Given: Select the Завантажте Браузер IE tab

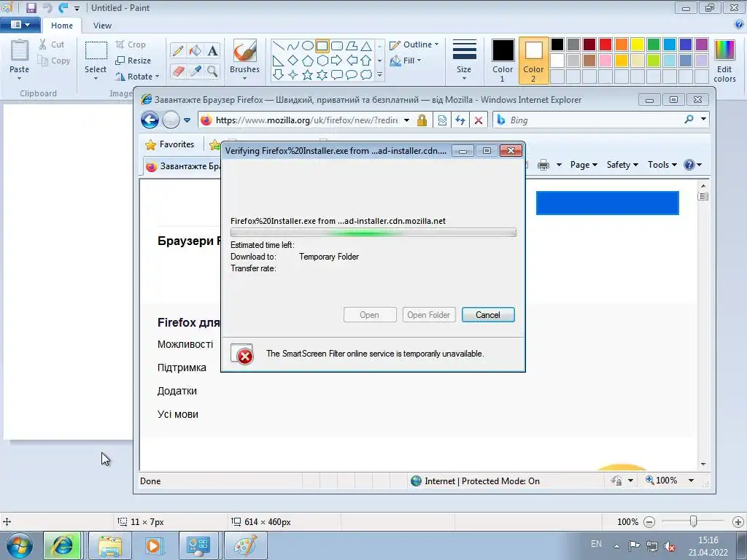Looking at the screenshot, I should click(183, 166).
